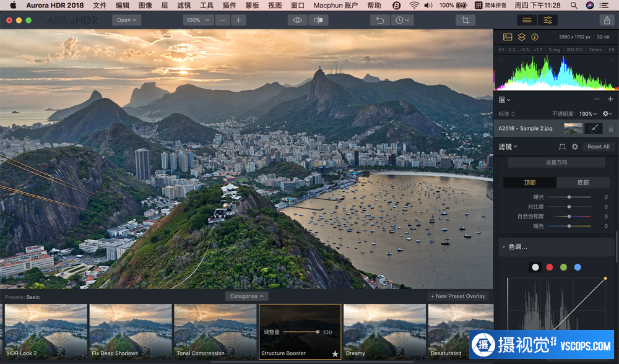Adjust the 对比度 contrast slider
Screen dimensions: 619x364
pos(569,207)
